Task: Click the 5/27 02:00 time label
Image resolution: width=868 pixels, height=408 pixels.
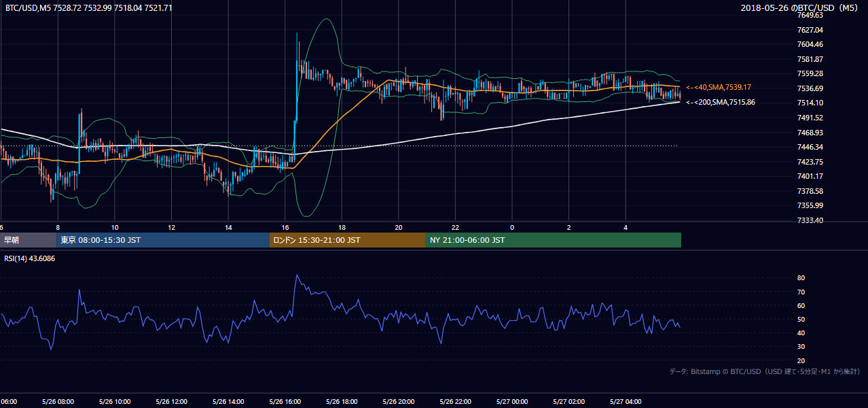Action: point(568,402)
